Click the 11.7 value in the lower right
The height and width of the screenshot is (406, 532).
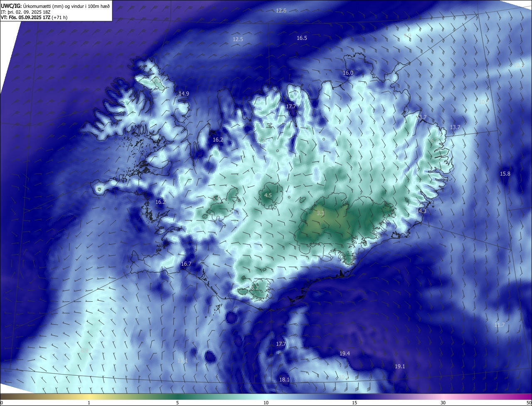[500, 325]
